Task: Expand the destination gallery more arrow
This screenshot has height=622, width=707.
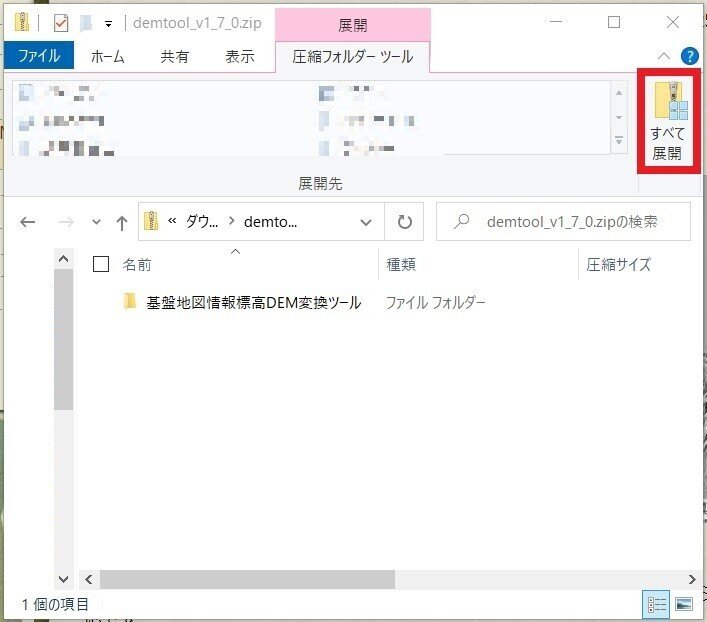Action: [x=619, y=140]
